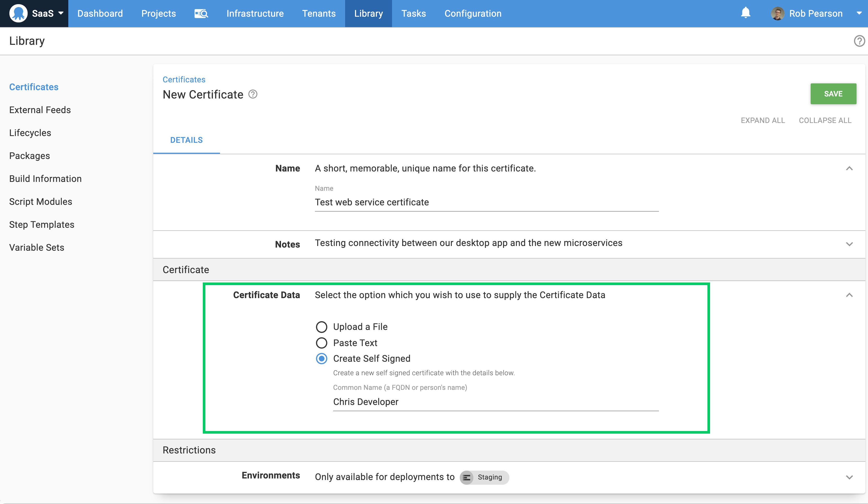Click EXPAND ALL to open sections

point(763,120)
